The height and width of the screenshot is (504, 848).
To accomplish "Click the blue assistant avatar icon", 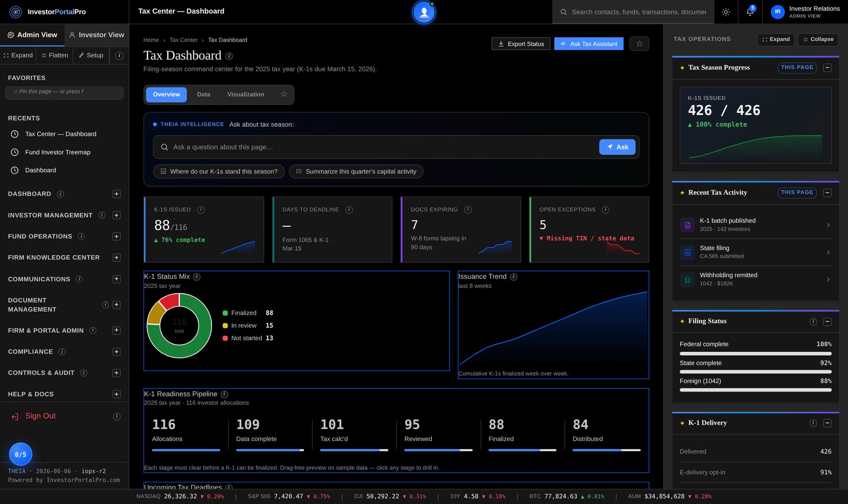I will 424,12.
